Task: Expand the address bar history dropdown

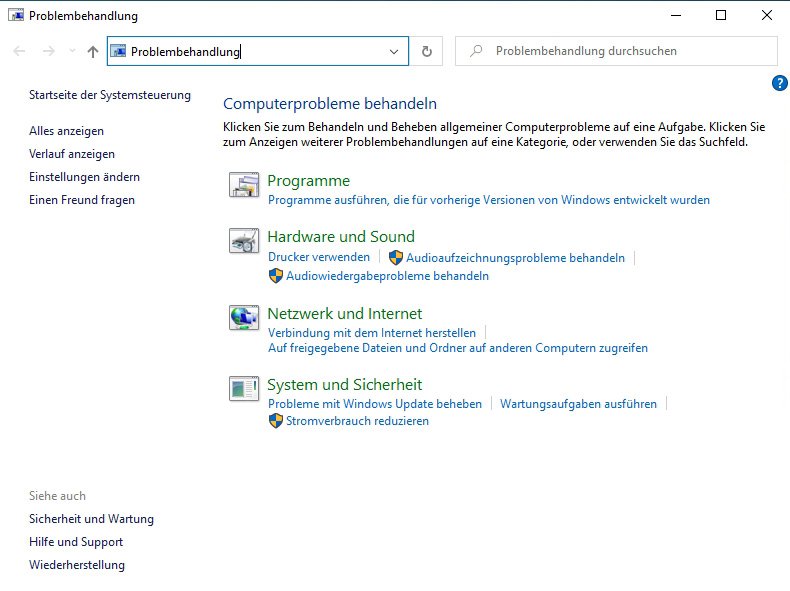Action: click(x=394, y=51)
